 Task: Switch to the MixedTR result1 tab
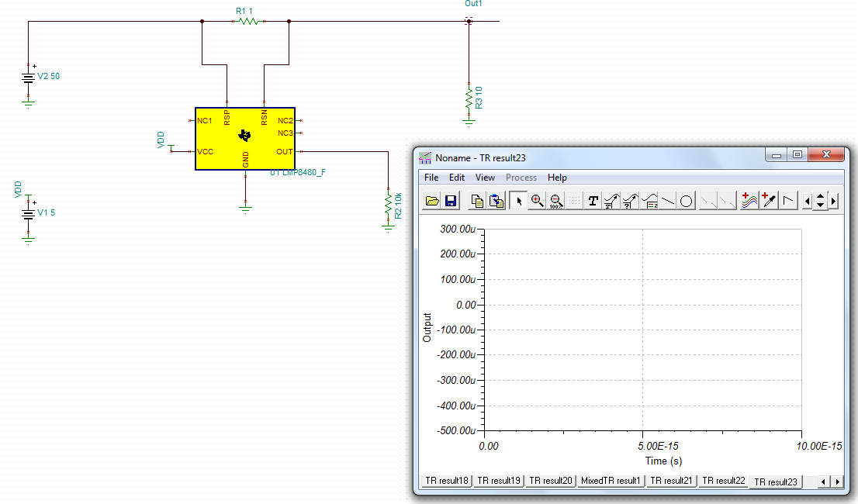611,481
